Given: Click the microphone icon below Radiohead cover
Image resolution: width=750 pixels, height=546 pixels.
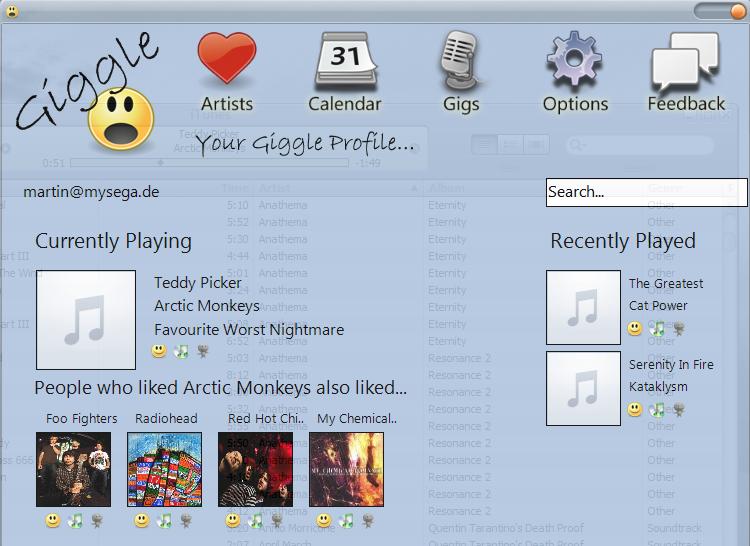Looking at the screenshot, I should point(186,521).
